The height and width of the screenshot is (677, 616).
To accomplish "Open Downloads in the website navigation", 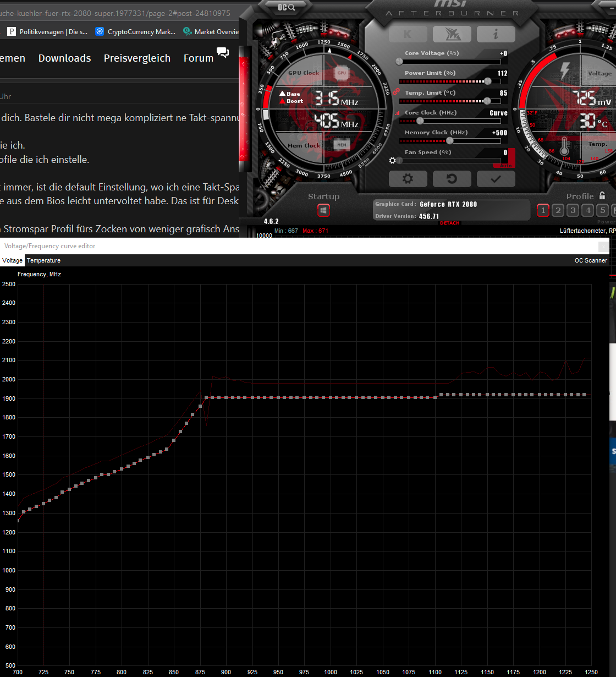I will coord(64,58).
